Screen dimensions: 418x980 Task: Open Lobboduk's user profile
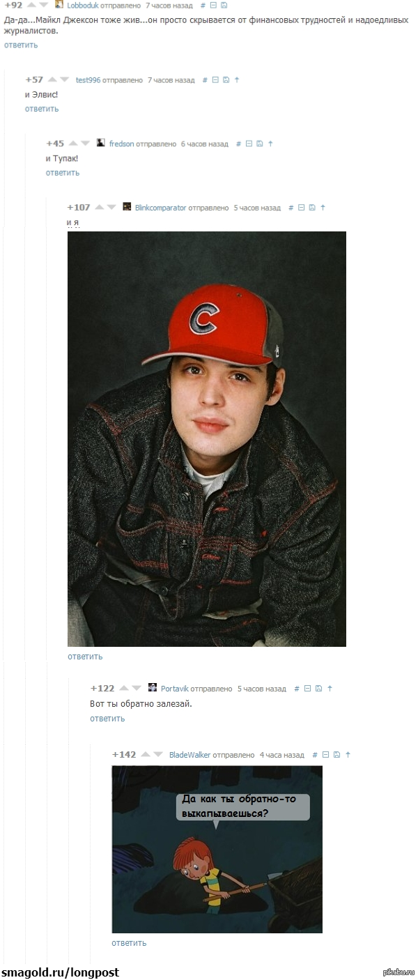tap(83, 5)
